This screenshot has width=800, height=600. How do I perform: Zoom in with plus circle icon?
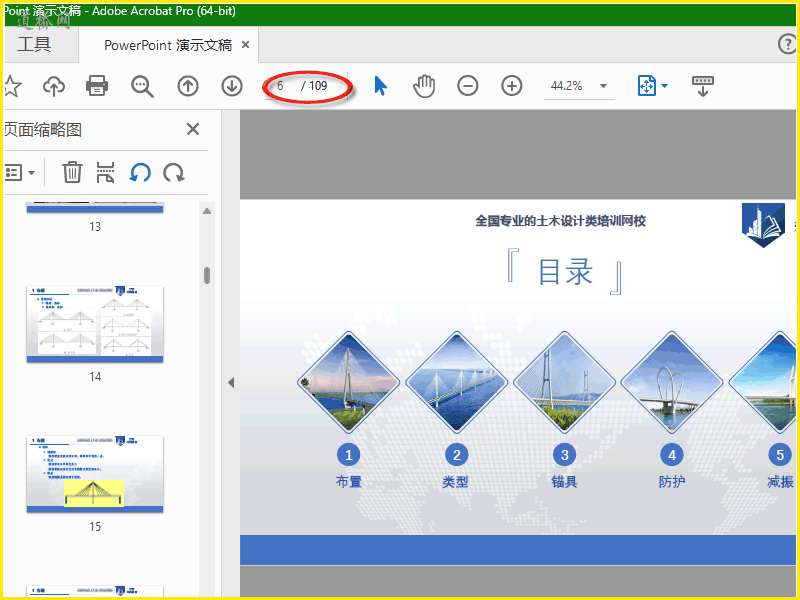point(512,86)
